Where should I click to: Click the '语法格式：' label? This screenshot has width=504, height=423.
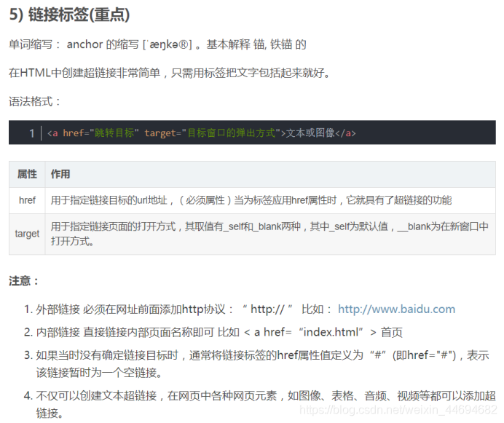(35, 102)
